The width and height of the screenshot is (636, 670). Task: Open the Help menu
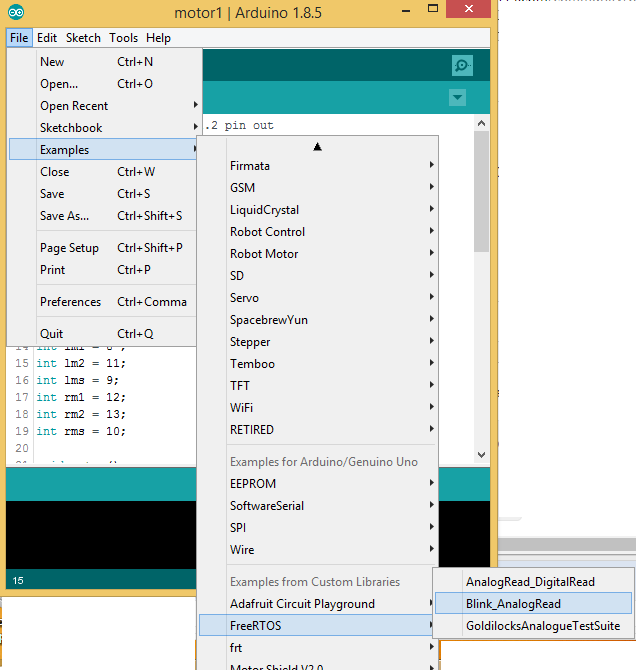[x=158, y=38]
